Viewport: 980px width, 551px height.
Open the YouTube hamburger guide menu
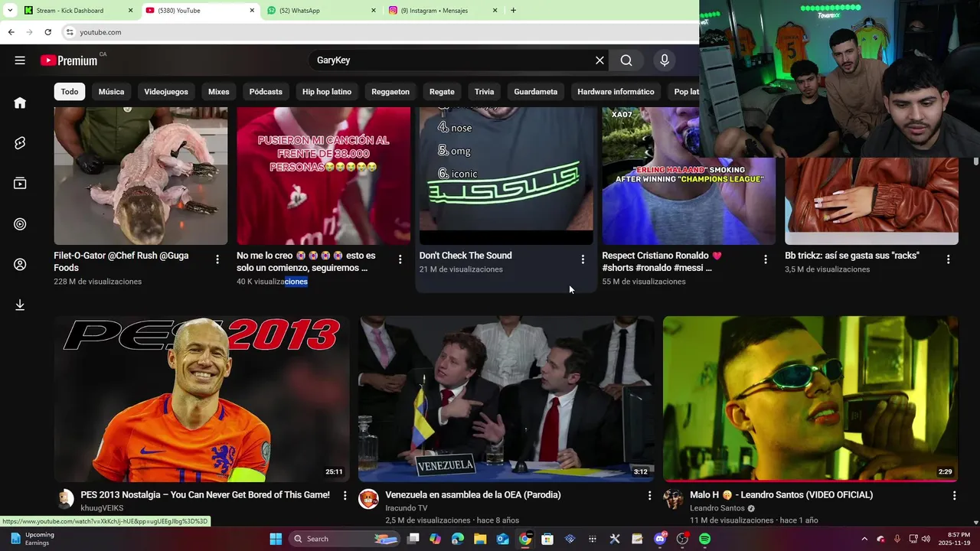point(20,60)
